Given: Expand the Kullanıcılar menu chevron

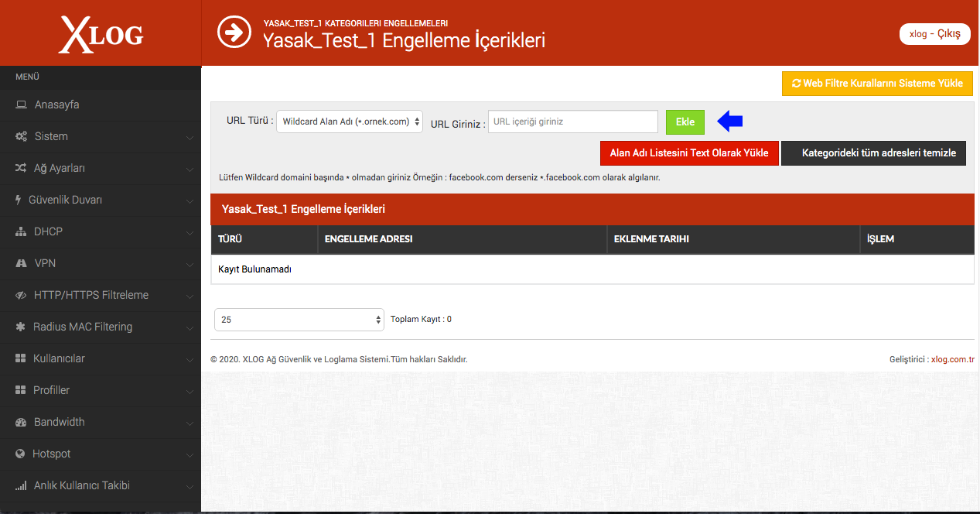Looking at the screenshot, I should point(190,360).
